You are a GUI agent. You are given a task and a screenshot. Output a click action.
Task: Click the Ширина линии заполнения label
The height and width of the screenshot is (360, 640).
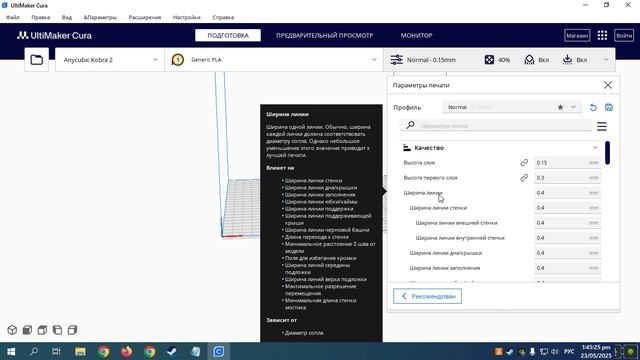coord(445,268)
